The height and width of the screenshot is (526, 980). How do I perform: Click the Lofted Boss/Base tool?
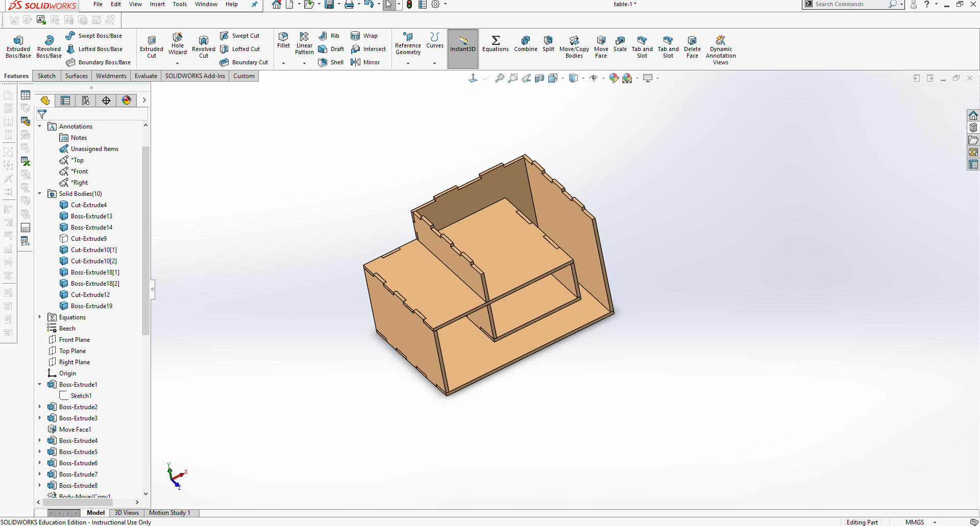[x=94, y=49]
